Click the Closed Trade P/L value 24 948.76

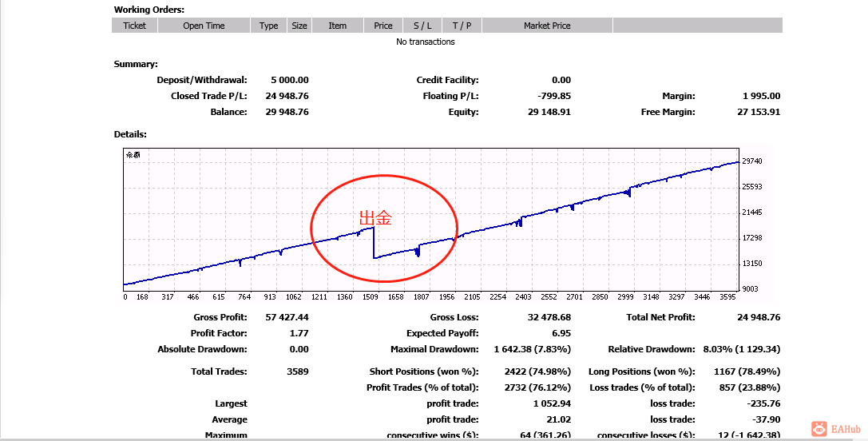[x=287, y=96]
